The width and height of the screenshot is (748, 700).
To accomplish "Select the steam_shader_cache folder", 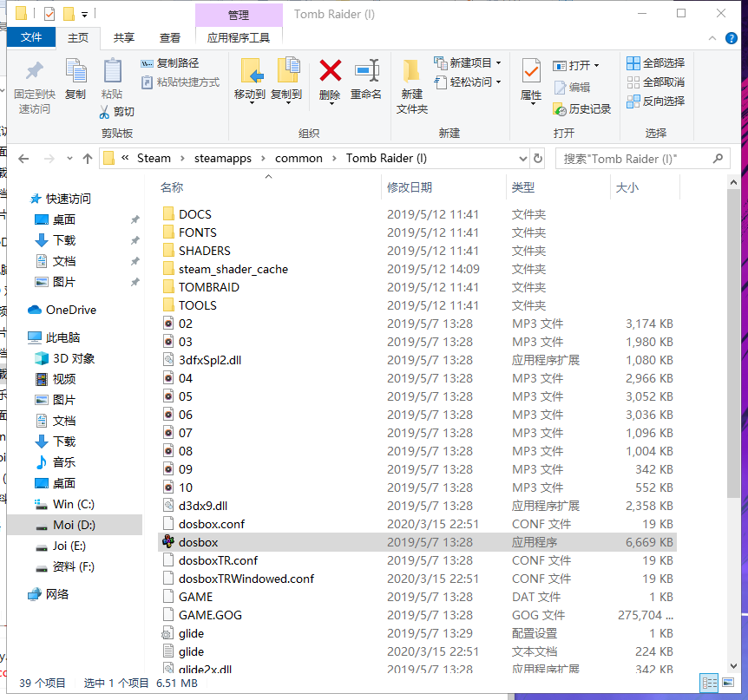I will (x=233, y=270).
